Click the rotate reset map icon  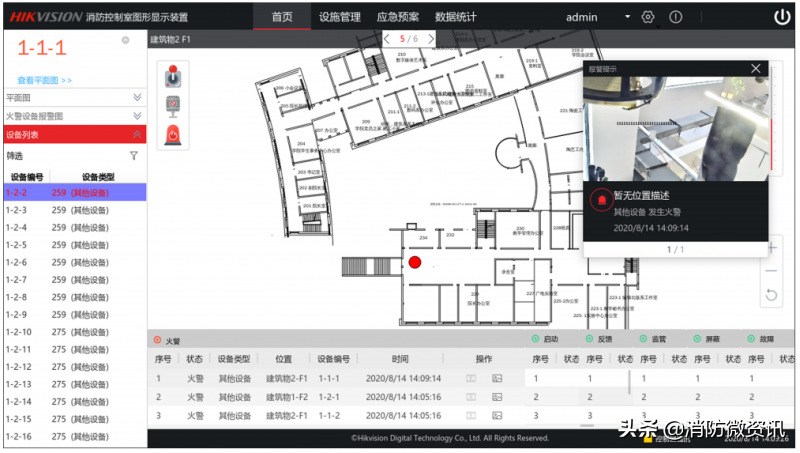pyautogui.click(x=771, y=294)
